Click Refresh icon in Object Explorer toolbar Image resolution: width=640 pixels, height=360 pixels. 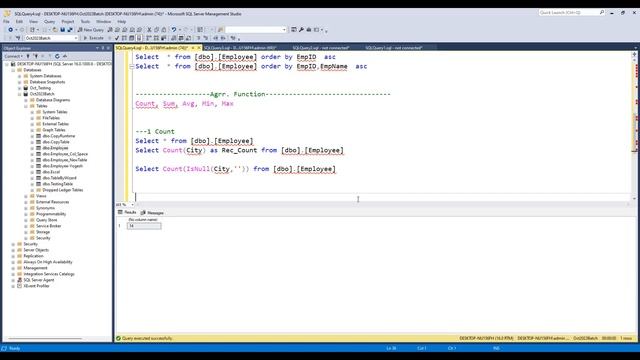point(57,56)
